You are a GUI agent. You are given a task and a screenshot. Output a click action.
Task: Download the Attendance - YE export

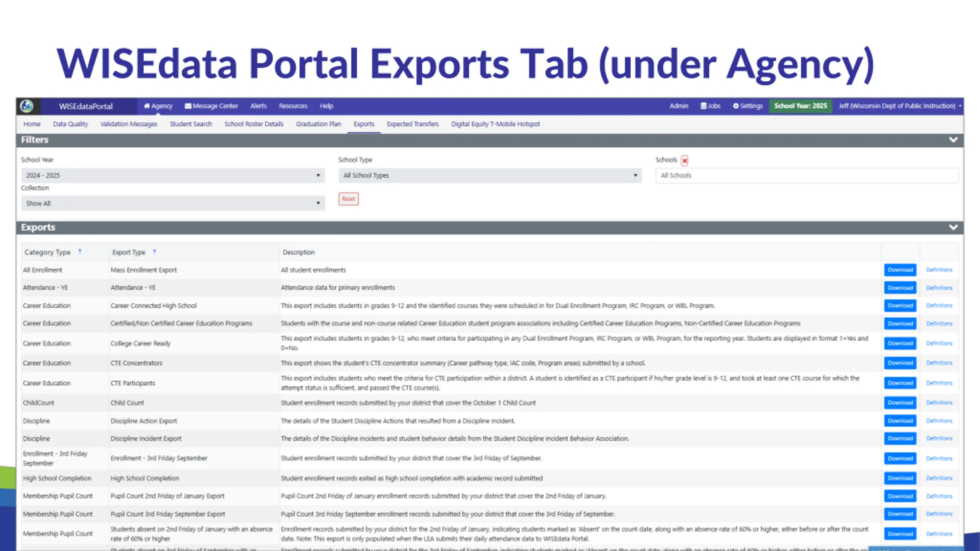point(900,288)
